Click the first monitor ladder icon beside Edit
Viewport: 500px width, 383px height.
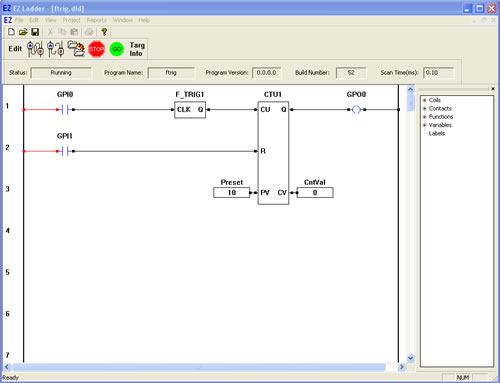tap(35, 49)
